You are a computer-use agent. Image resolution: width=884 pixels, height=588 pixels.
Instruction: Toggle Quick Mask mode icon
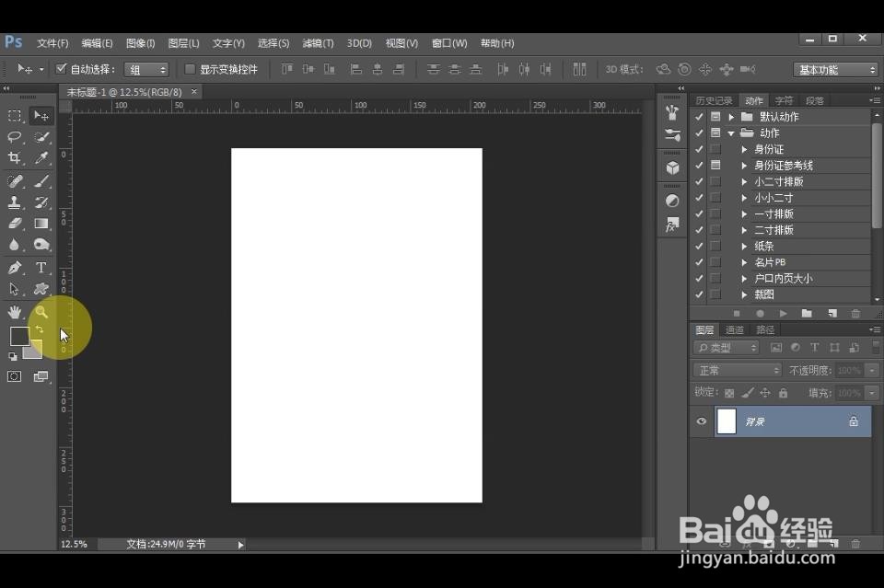[x=15, y=376]
